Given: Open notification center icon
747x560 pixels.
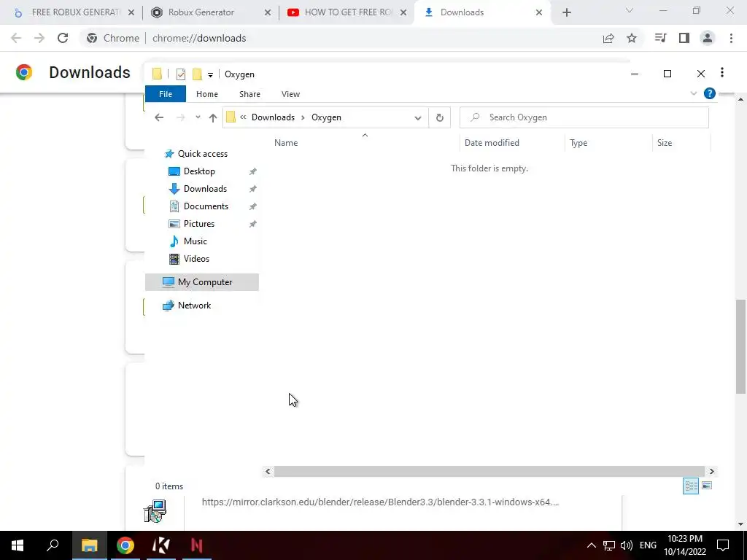Looking at the screenshot, I should click(x=723, y=545).
